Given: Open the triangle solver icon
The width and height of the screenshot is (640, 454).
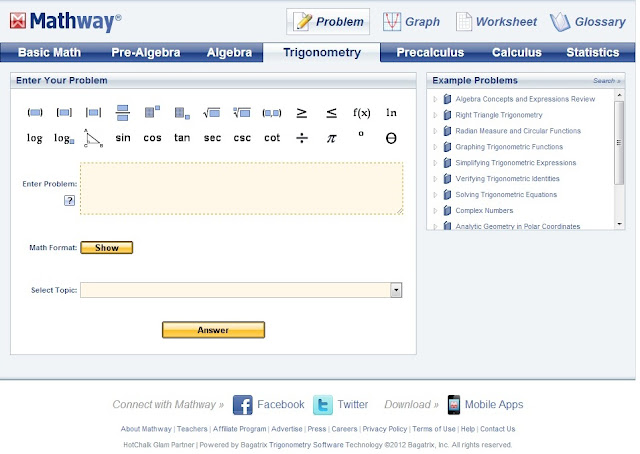Looking at the screenshot, I should [93, 138].
